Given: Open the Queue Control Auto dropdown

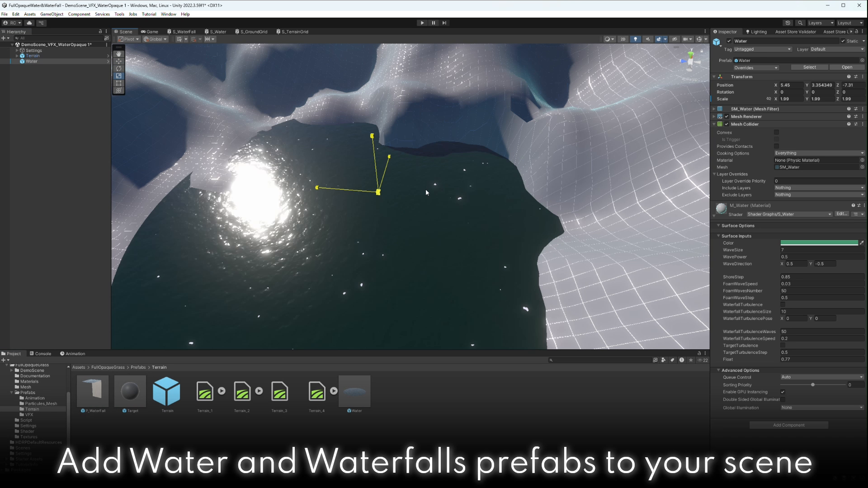Looking at the screenshot, I should point(822,377).
